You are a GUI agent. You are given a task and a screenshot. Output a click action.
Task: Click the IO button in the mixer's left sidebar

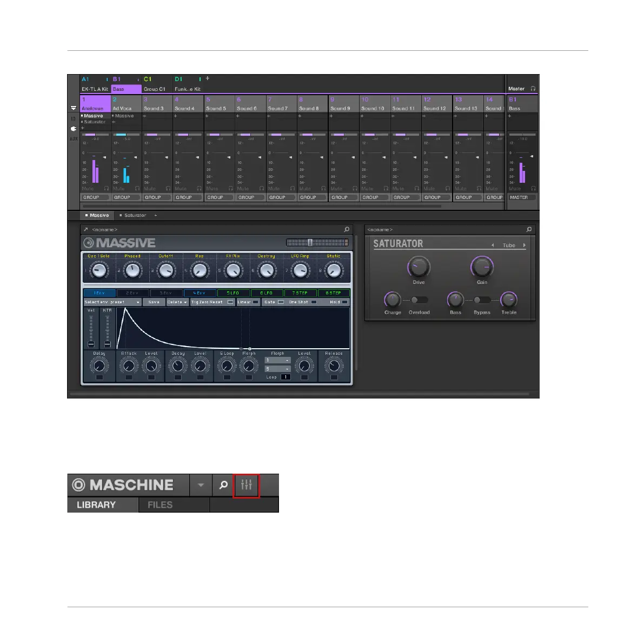(74, 119)
